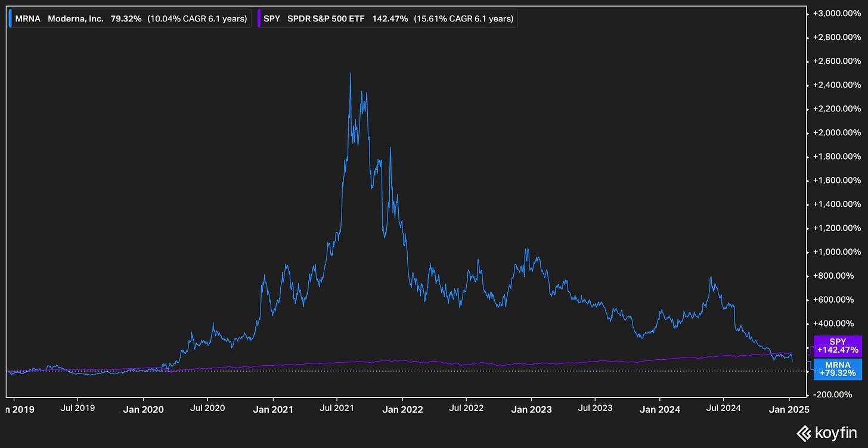Click the Jul 2023 x-axis label
Viewport: 868px width, 448px height.
coord(594,409)
